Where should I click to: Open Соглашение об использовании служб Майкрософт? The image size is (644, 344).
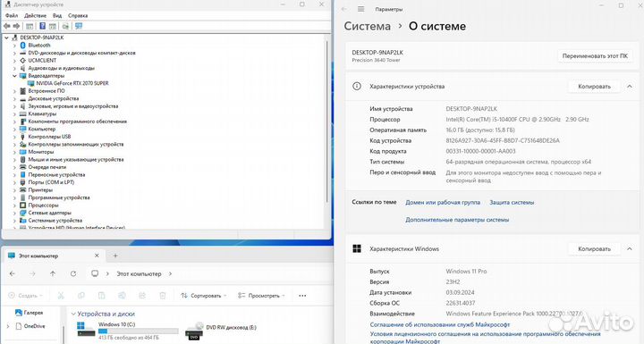[440, 324]
